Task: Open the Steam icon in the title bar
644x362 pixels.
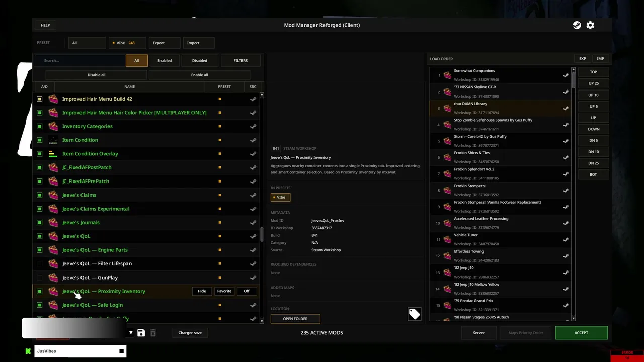Action: [577, 25]
